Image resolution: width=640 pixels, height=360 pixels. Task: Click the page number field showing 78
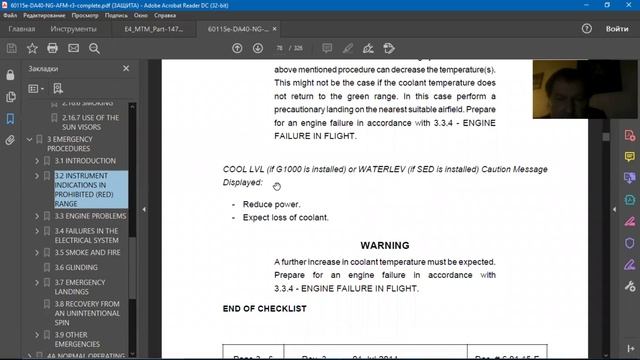280,48
